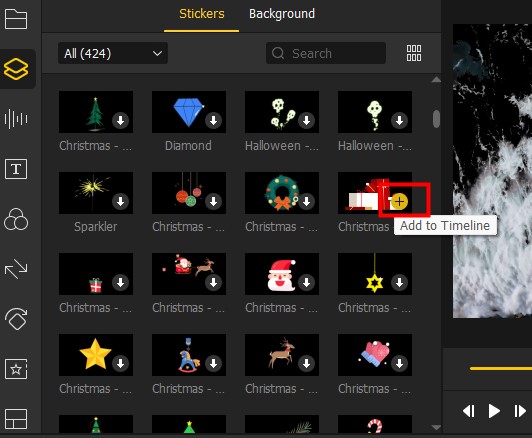Download the Diamond sticker
Screen dimensions: 532x438
(213, 120)
